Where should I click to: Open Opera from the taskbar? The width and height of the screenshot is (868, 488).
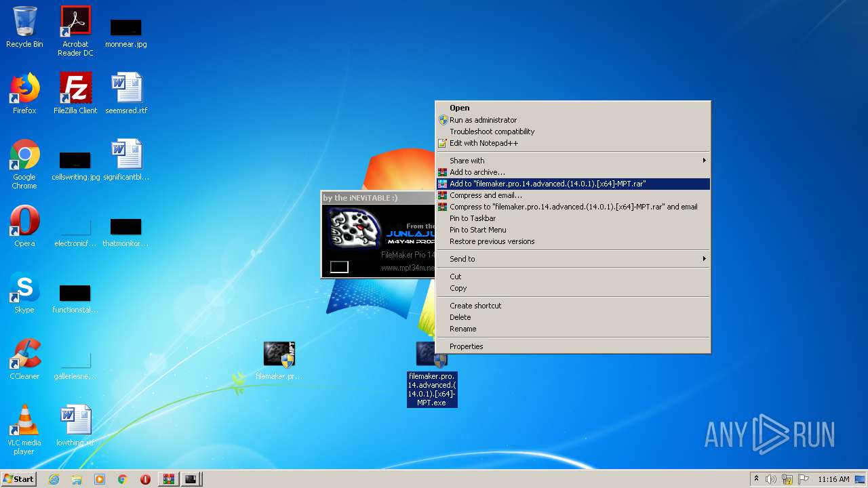click(x=145, y=479)
